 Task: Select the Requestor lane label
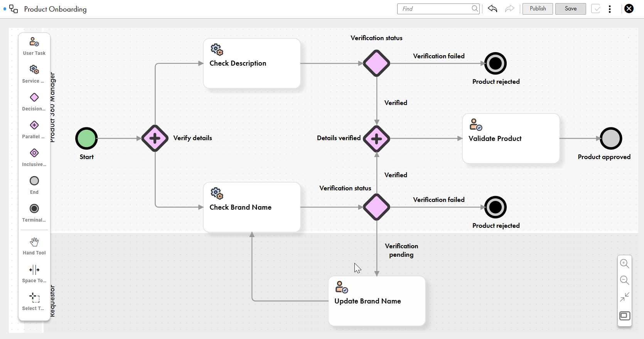(52, 301)
